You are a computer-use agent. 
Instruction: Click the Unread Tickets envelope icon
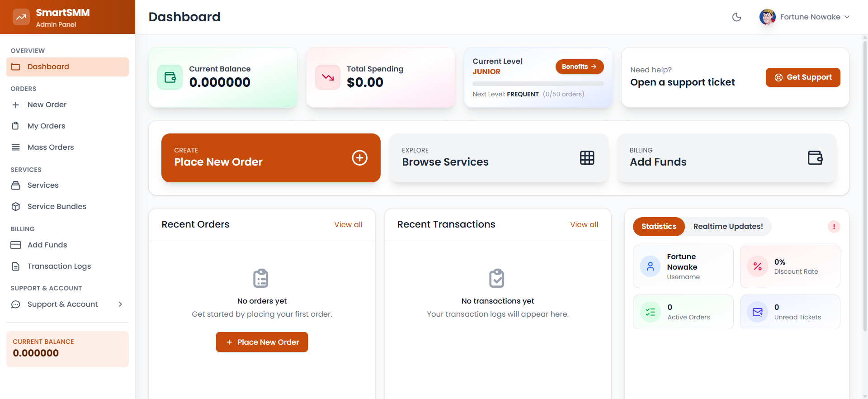pyautogui.click(x=757, y=312)
